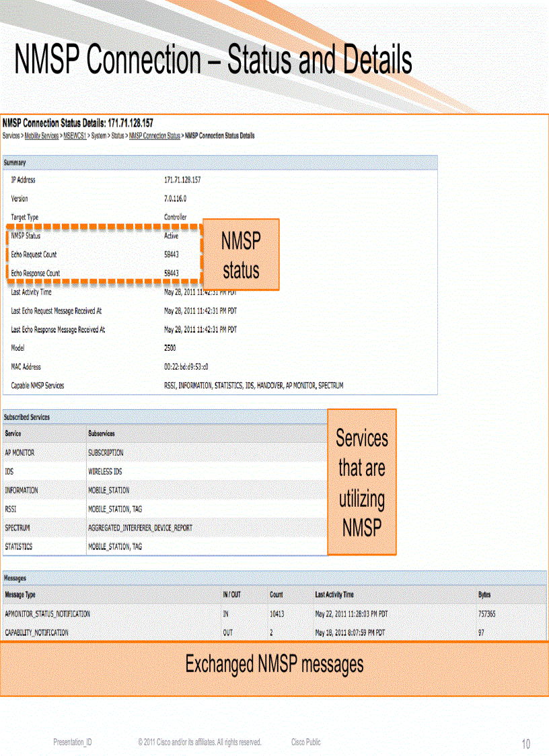
Task: Select the RSSI service row
Action: 13,509
